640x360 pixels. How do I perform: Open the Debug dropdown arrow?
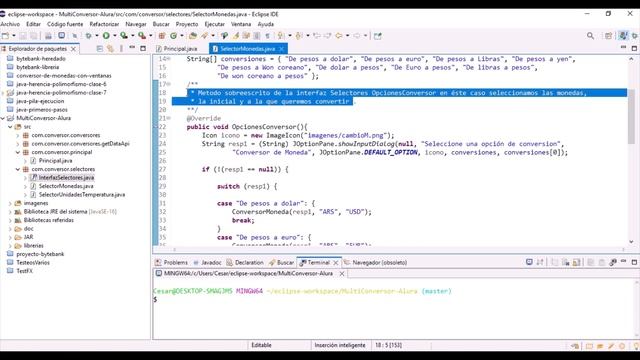point(97,36)
